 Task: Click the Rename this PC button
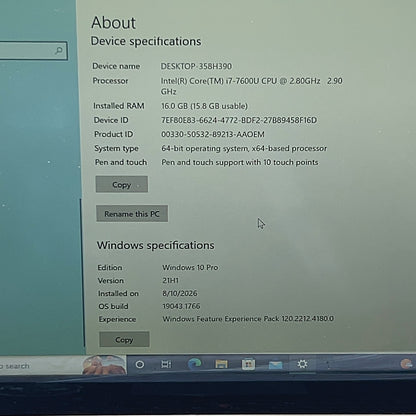click(x=132, y=214)
